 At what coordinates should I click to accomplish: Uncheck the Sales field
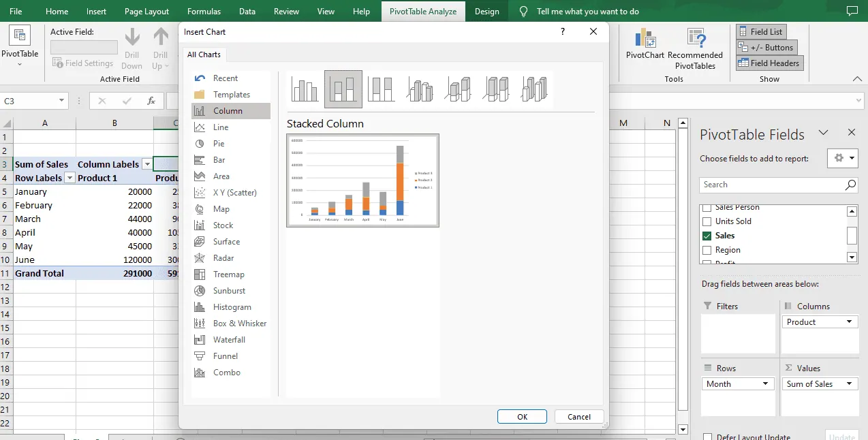coord(707,236)
